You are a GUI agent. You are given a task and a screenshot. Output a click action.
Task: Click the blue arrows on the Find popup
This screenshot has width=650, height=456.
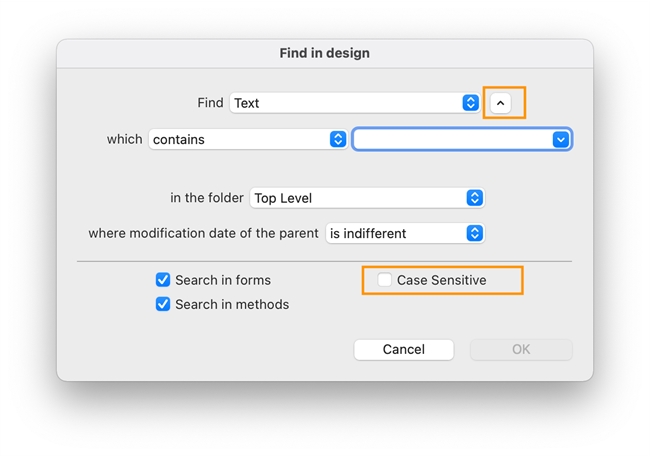(471, 103)
